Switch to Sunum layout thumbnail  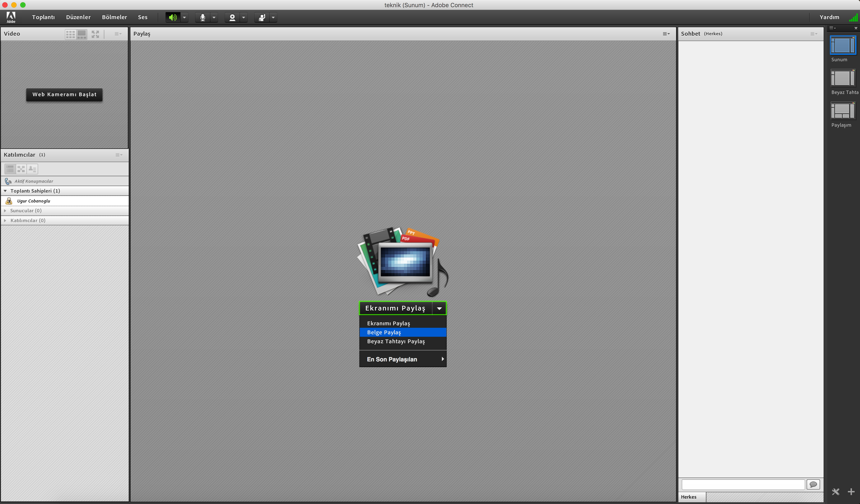point(843,45)
